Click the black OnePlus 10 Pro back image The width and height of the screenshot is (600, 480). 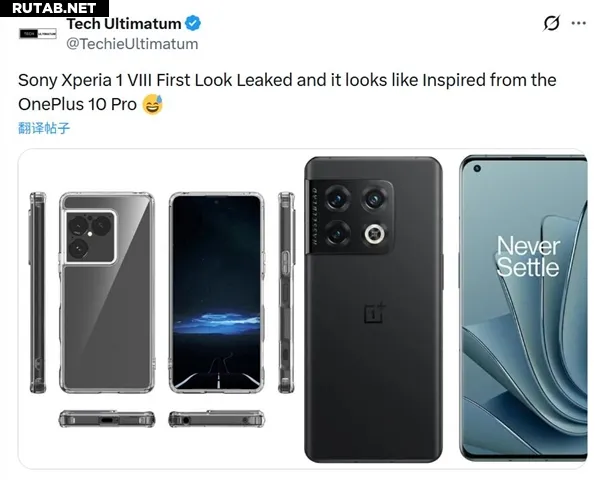(373, 309)
